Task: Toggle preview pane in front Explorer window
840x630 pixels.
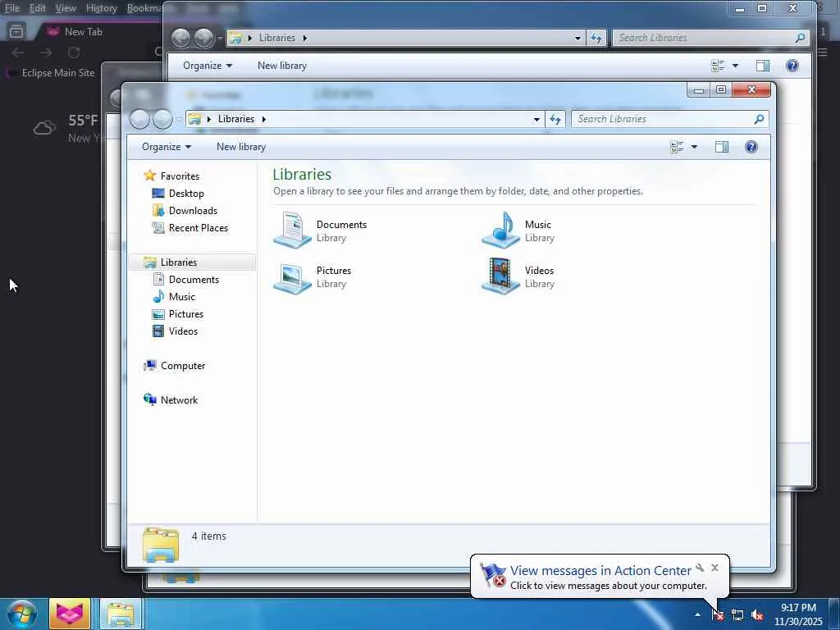Action: [722, 147]
